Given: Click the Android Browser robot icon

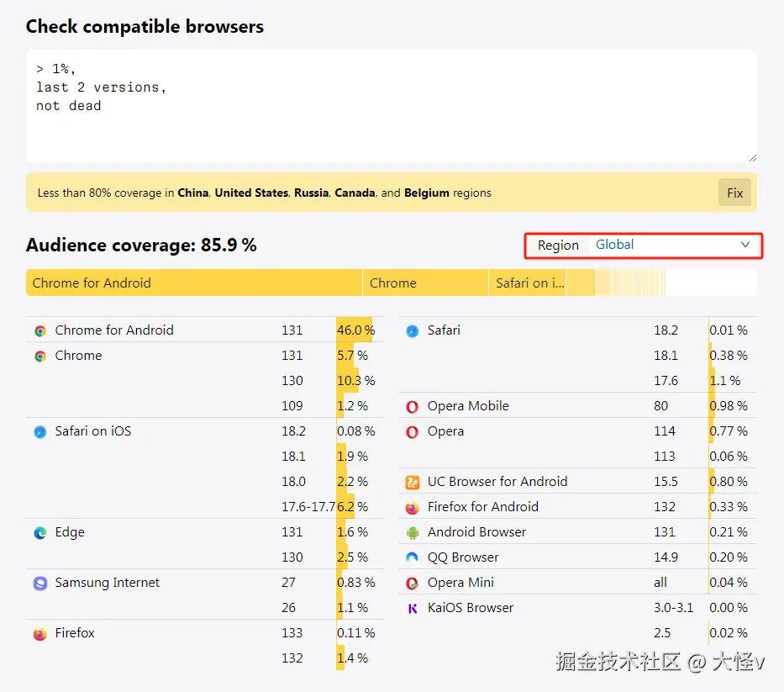Looking at the screenshot, I should click(x=413, y=533).
